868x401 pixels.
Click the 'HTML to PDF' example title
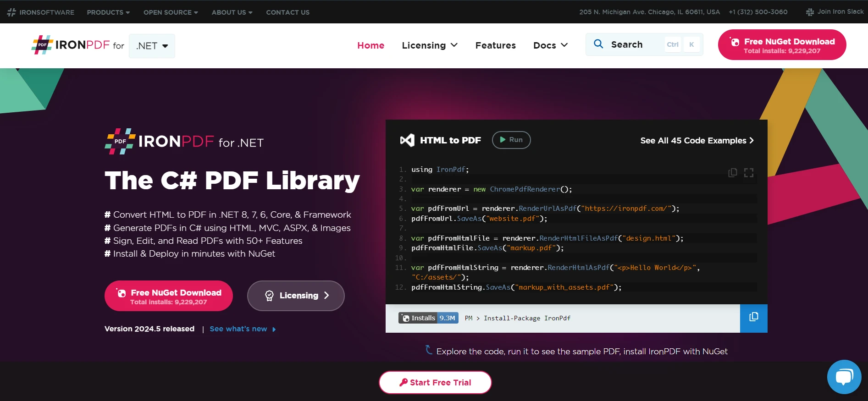(450, 140)
